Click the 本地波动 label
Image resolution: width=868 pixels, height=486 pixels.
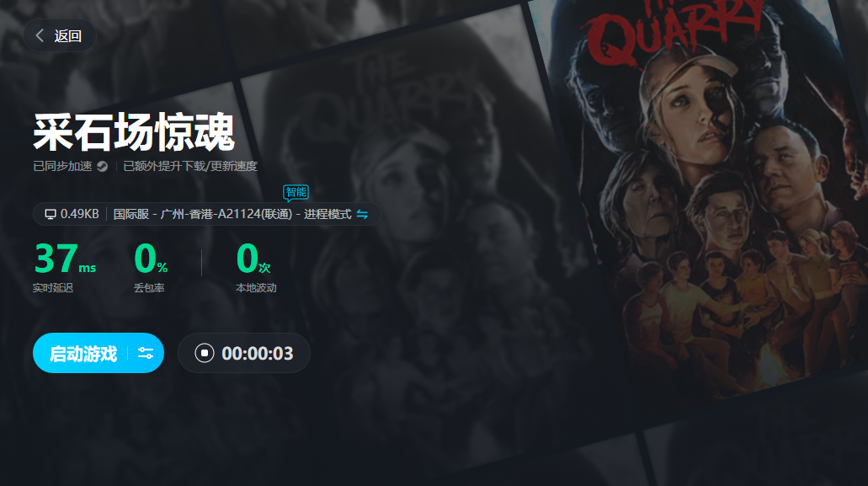tap(256, 288)
